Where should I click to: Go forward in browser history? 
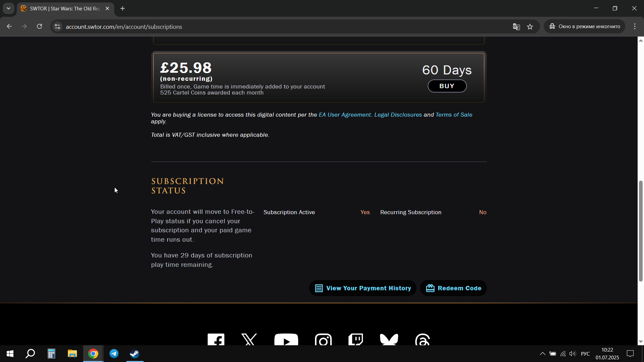pos(24,26)
